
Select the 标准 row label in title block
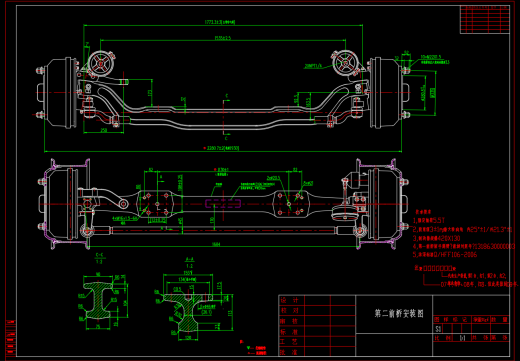pos(289,332)
